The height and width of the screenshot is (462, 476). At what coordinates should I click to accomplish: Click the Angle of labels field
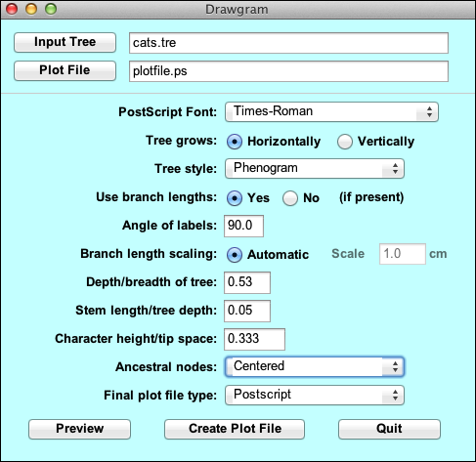(243, 226)
